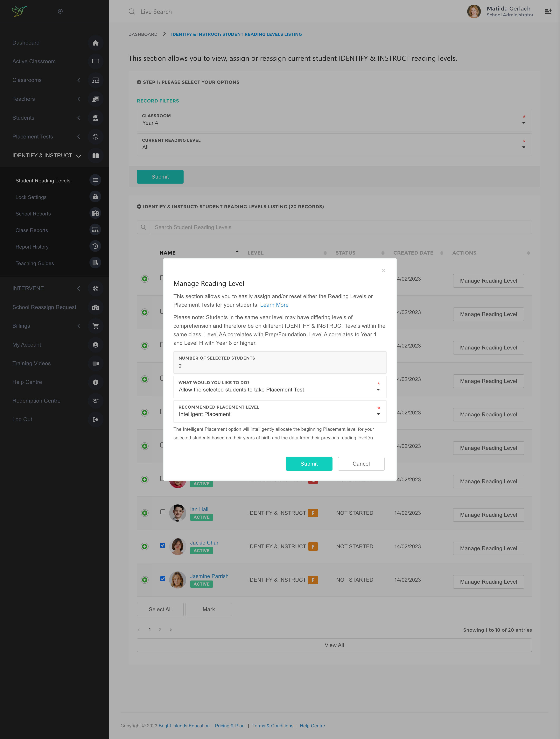The image size is (560, 739).
Task: Click the Lock Settings padlock icon
Action: (95, 197)
